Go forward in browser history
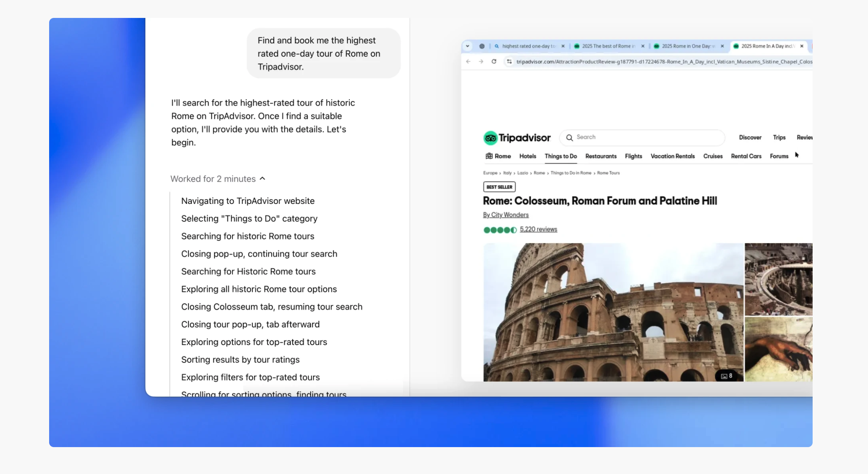868x474 pixels. coord(481,62)
